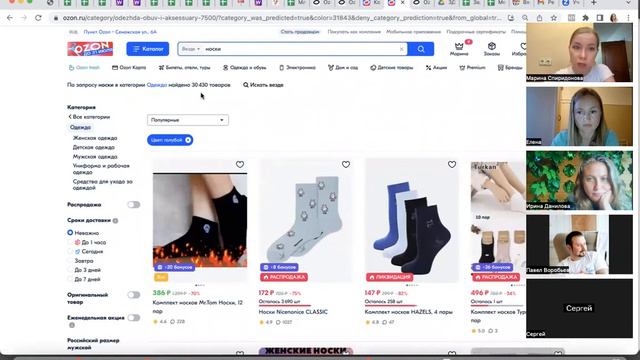Click info icon next to Сроки доставки
Viewport: 640px width, 360px height.
tap(116, 221)
